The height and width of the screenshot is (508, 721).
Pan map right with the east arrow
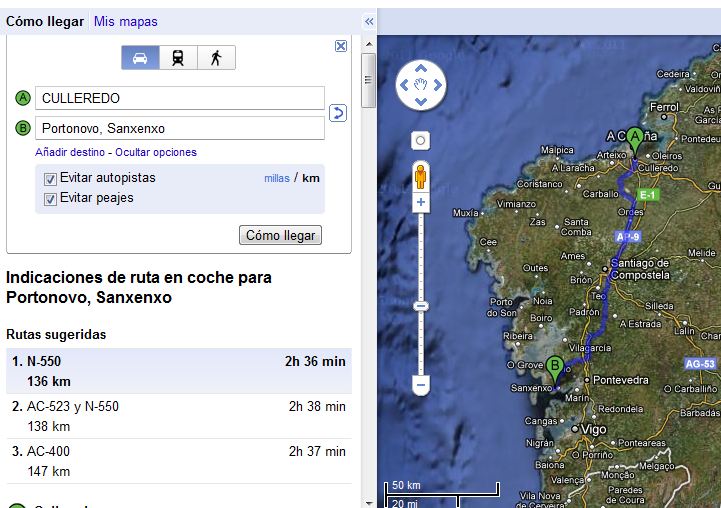[437, 85]
